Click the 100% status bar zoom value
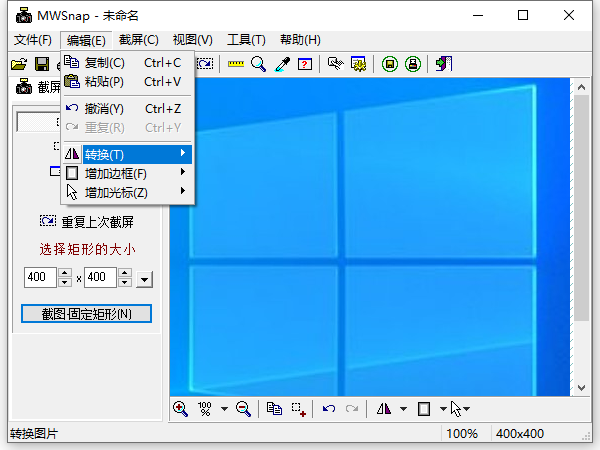The image size is (600, 450). click(x=462, y=434)
